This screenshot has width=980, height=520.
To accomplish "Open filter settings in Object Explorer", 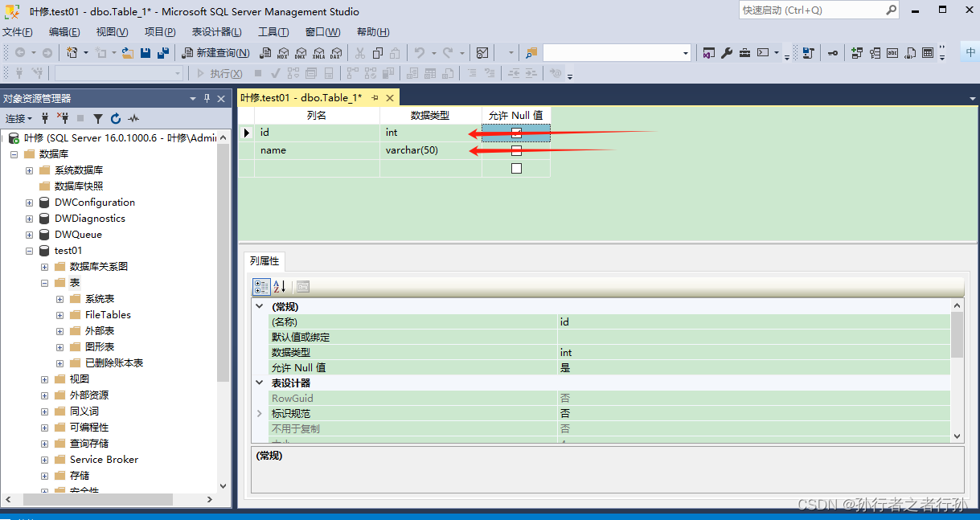I will tap(98, 118).
